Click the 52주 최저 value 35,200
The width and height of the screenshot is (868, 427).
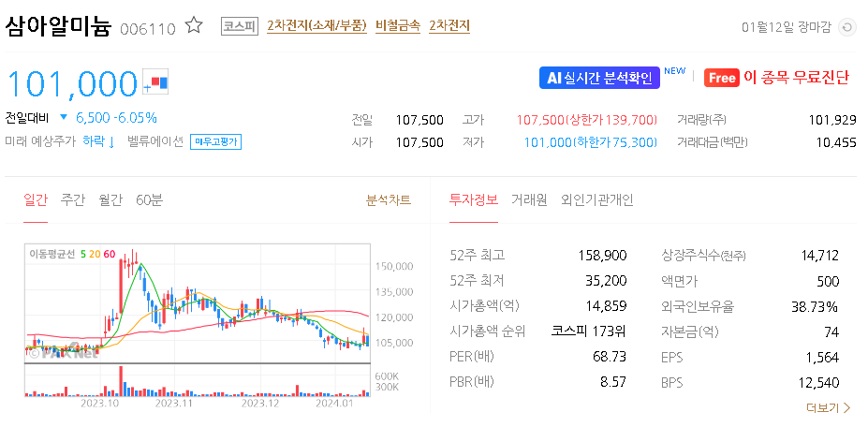coord(606,281)
